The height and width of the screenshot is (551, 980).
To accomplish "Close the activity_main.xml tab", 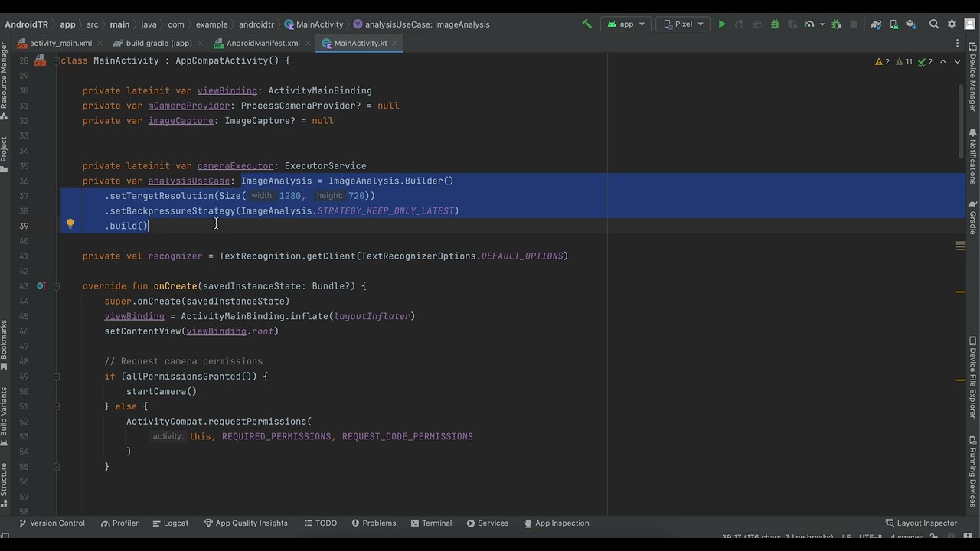I will pos(101,44).
